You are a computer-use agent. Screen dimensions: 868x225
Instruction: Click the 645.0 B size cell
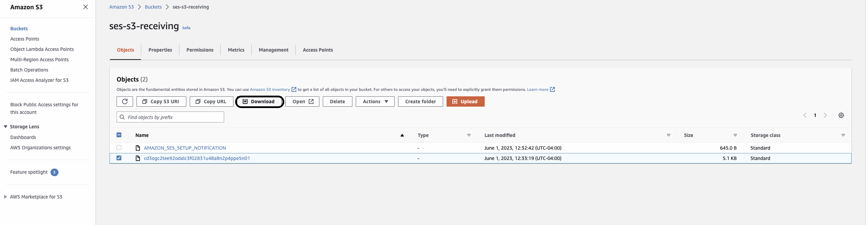(x=728, y=148)
